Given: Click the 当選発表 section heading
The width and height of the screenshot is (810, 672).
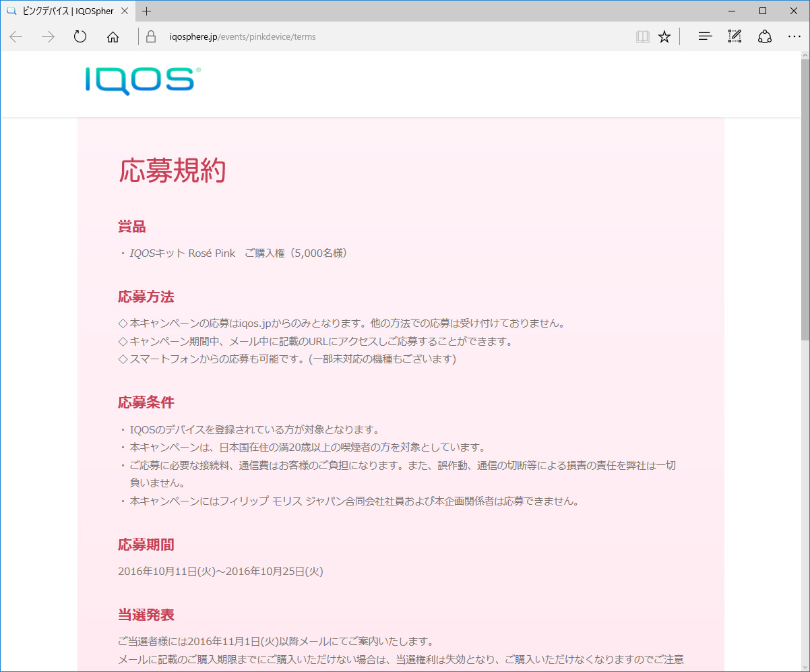Looking at the screenshot, I should point(146,615).
